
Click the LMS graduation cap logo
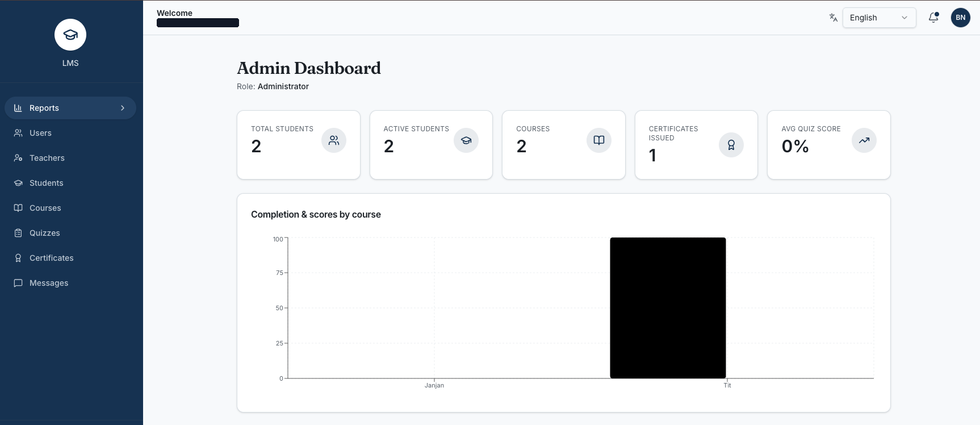coord(70,35)
